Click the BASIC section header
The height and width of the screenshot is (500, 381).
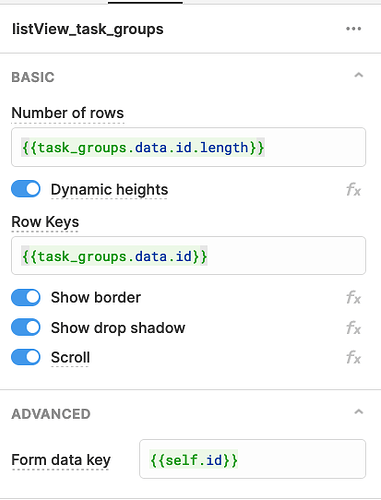click(x=33, y=77)
